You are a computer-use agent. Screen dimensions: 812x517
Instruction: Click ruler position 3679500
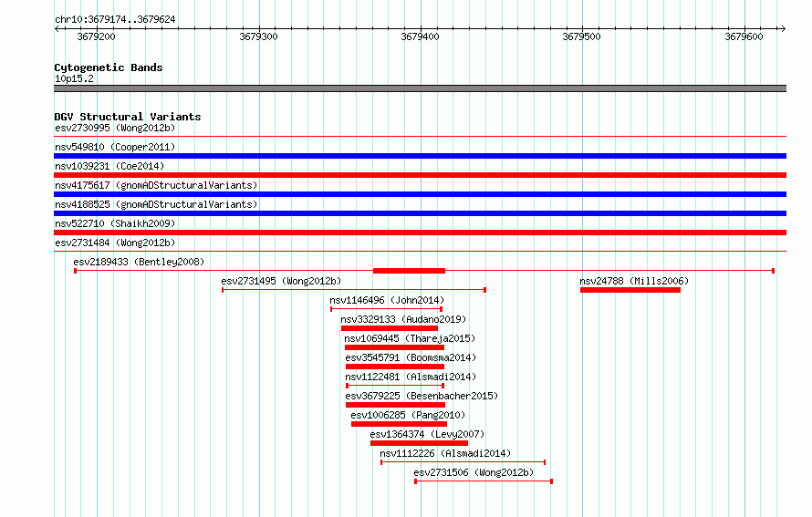pyautogui.click(x=581, y=36)
